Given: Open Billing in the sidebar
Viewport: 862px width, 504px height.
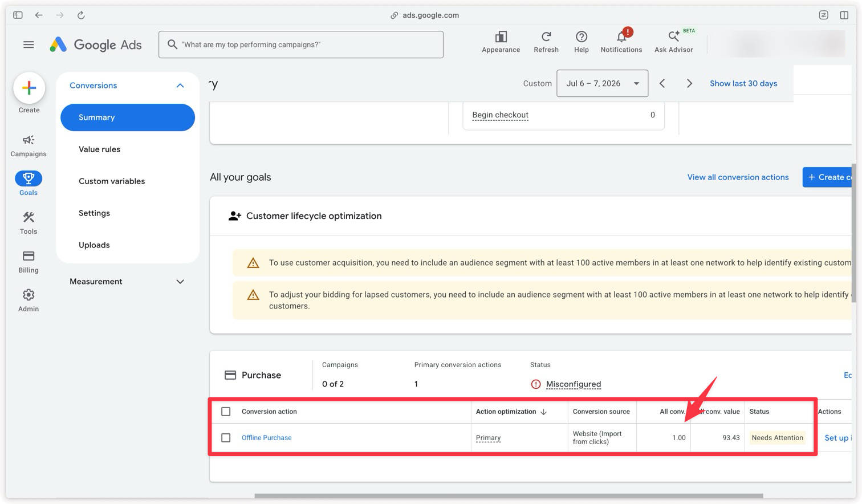Looking at the screenshot, I should click(29, 262).
